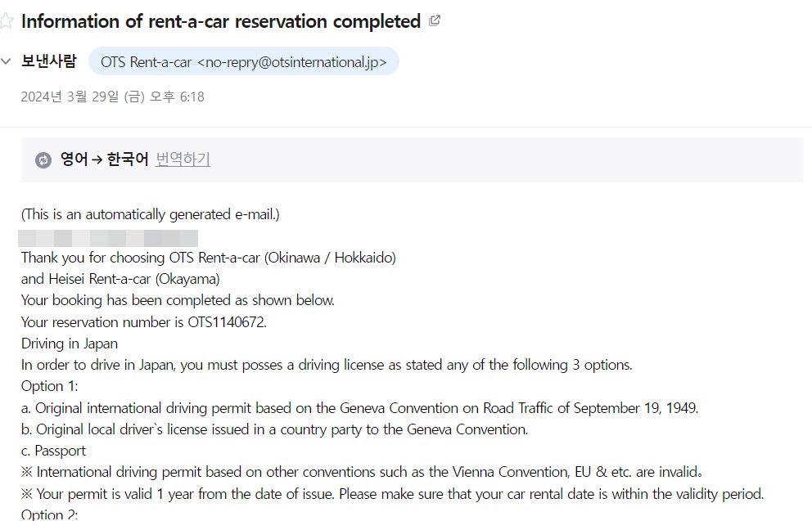The height and width of the screenshot is (521, 812).
Task: Click the 보낸사람 label
Action: tap(49, 61)
